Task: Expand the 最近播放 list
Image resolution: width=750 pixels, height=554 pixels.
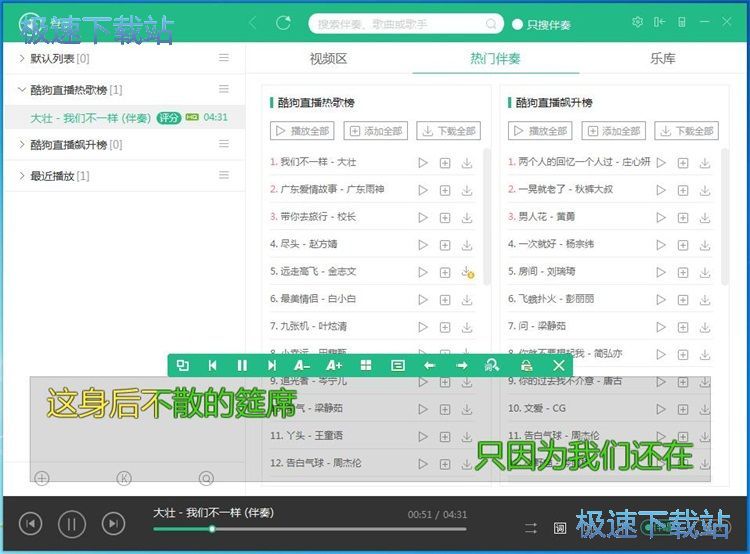Action: (23, 176)
